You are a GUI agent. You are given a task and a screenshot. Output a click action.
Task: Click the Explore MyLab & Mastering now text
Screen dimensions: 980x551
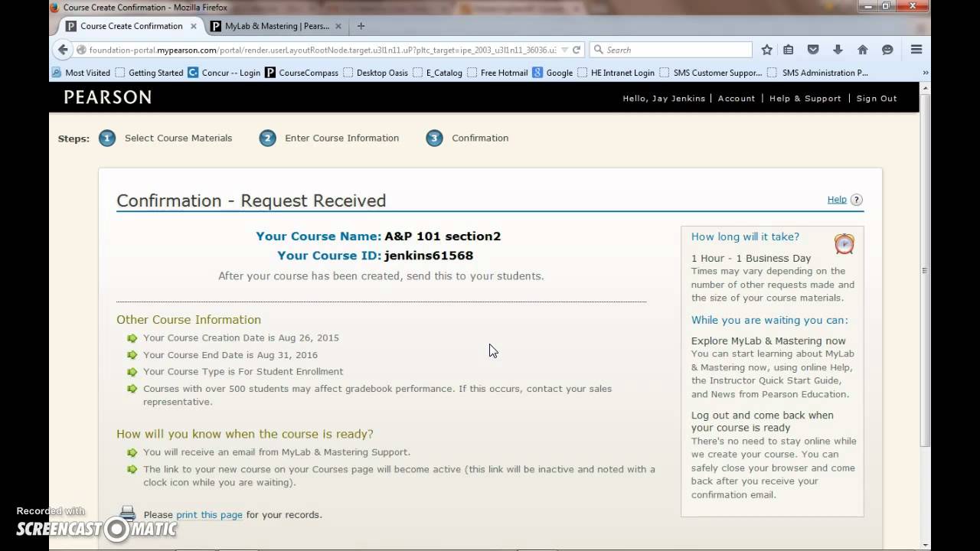click(x=769, y=341)
